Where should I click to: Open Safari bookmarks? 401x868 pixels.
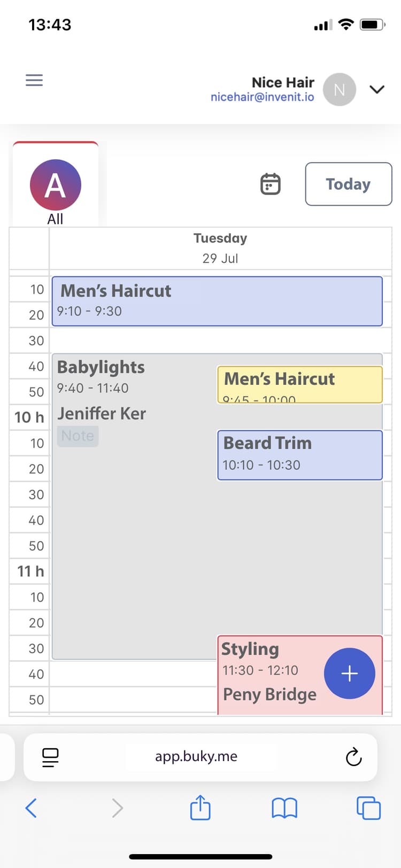point(284,808)
